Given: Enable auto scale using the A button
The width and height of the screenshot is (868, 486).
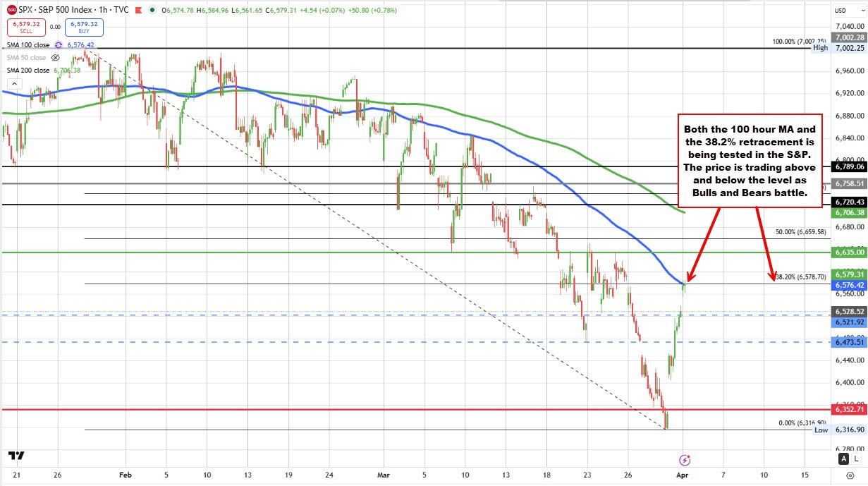Looking at the screenshot, I should (844, 458).
